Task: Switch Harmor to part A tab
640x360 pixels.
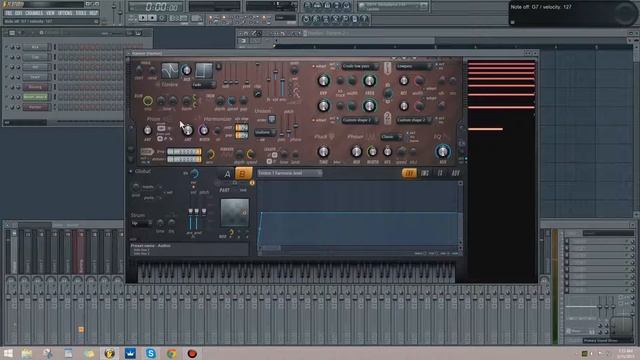Action: pos(227,174)
